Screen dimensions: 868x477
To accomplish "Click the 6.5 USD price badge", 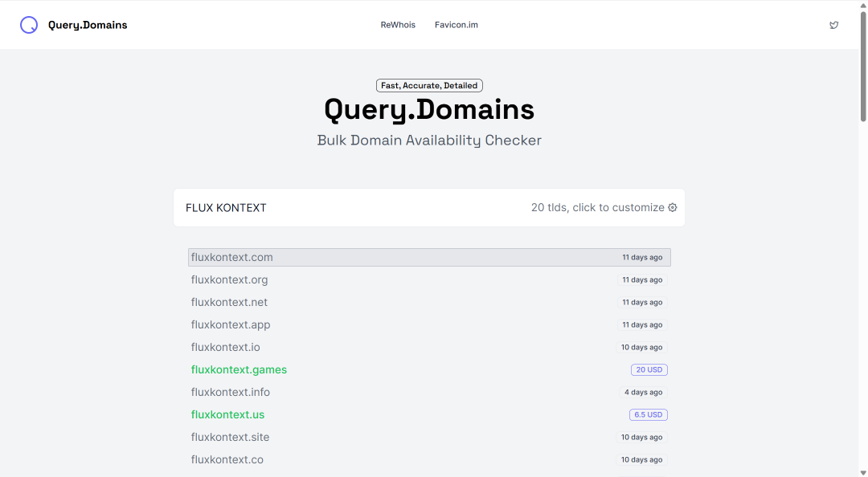I will click(x=649, y=414).
